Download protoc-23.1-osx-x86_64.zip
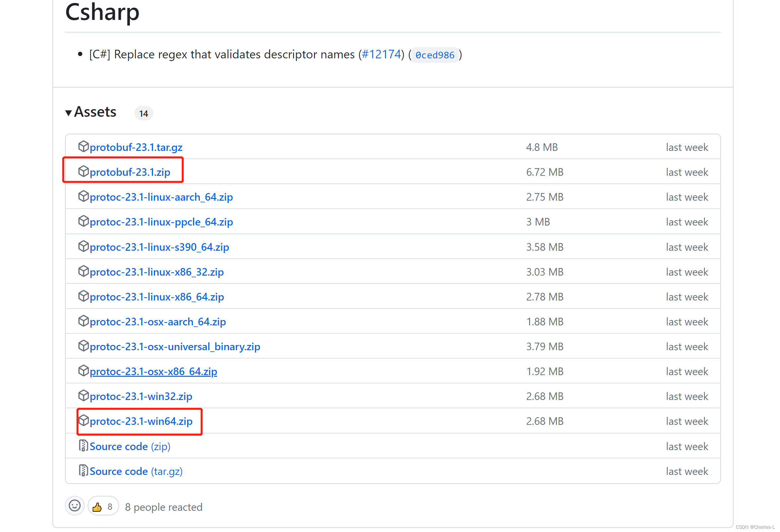780x532 pixels. coord(153,371)
